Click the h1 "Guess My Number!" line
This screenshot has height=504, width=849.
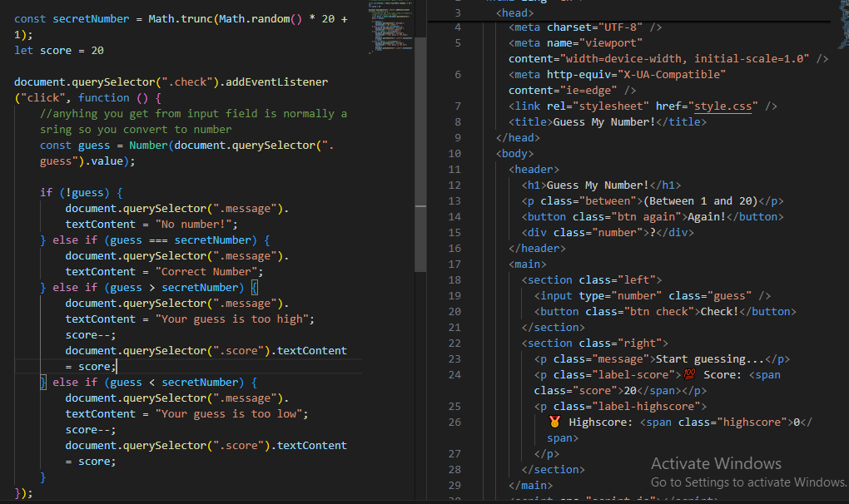tap(601, 185)
